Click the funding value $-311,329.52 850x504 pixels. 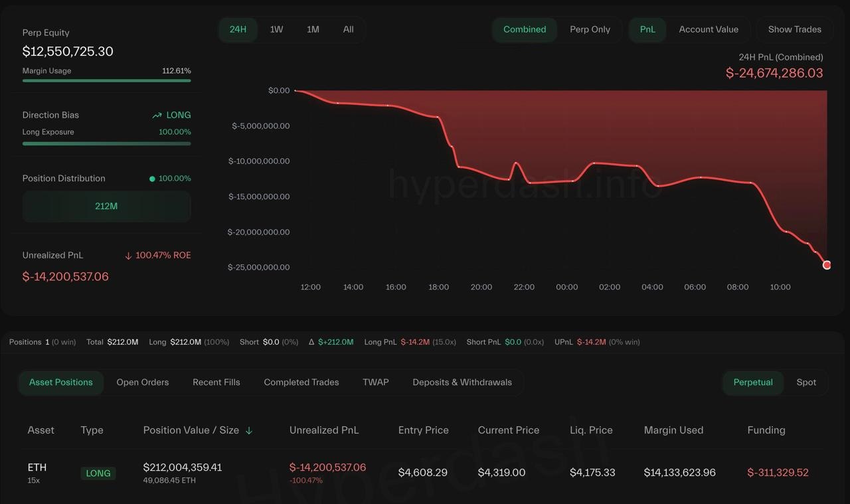tap(778, 473)
